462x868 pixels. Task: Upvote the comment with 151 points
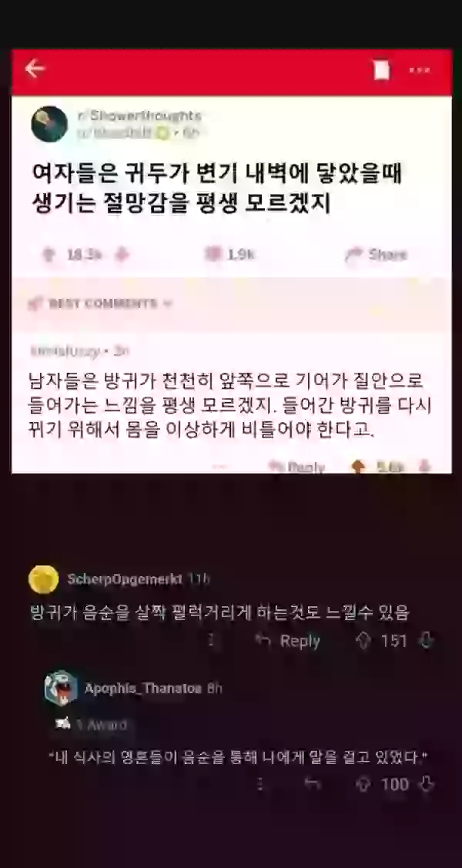click(363, 641)
